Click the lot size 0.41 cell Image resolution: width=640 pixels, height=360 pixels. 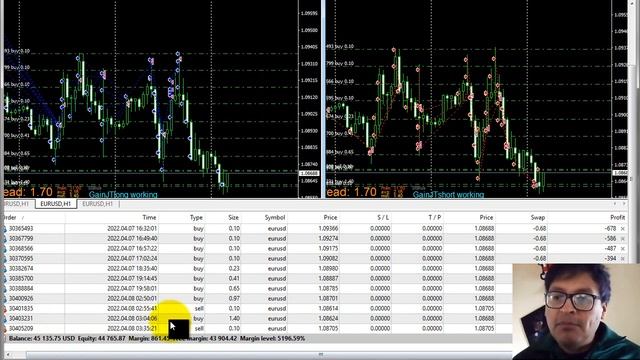(234, 278)
